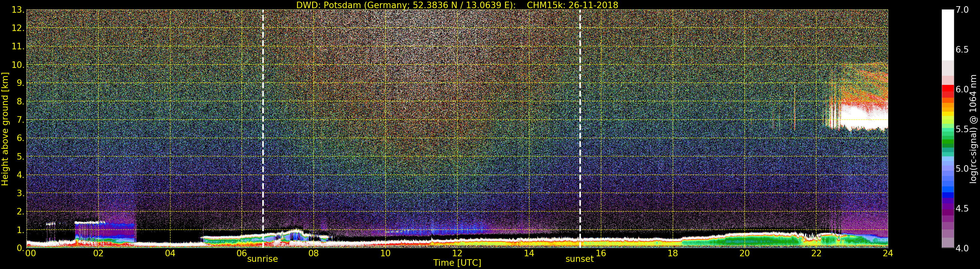Image resolution: width=980 pixels, height=269 pixels.
Task: Click the colorbar '5.5' tick label
Action: pyautogui.click(x=962, y=129)
